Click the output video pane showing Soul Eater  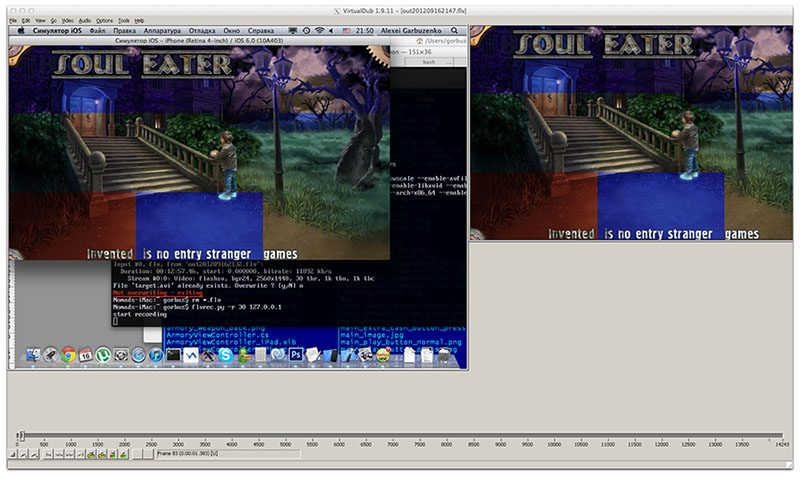click(x=631, y=133)
